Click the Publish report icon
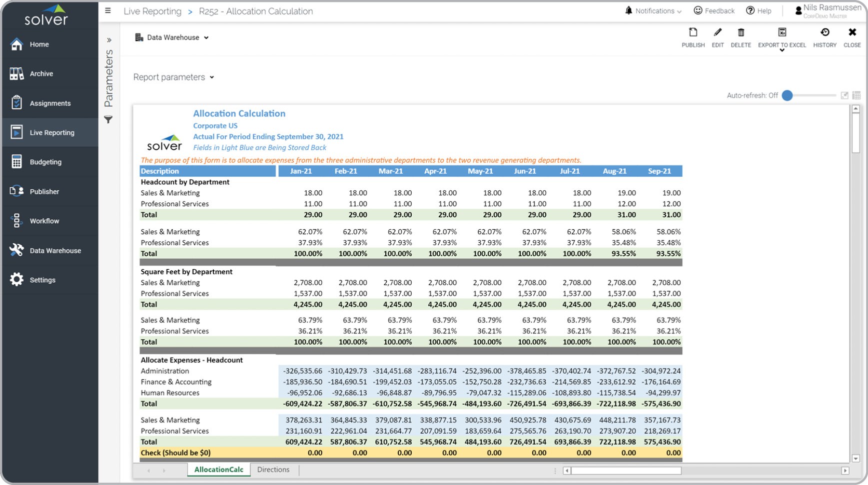The width and height of the screenshot is (868, 485). [693, 33]
